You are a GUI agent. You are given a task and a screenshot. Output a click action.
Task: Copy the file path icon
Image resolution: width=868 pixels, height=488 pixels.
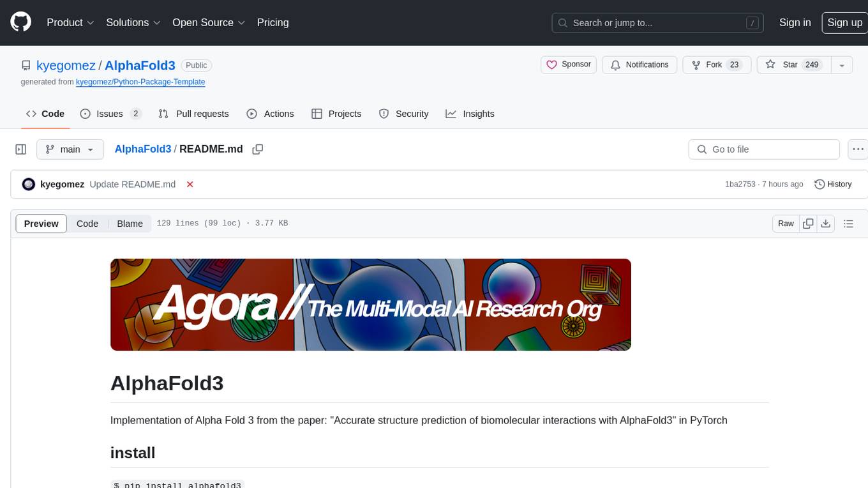[x=258, y=149]
